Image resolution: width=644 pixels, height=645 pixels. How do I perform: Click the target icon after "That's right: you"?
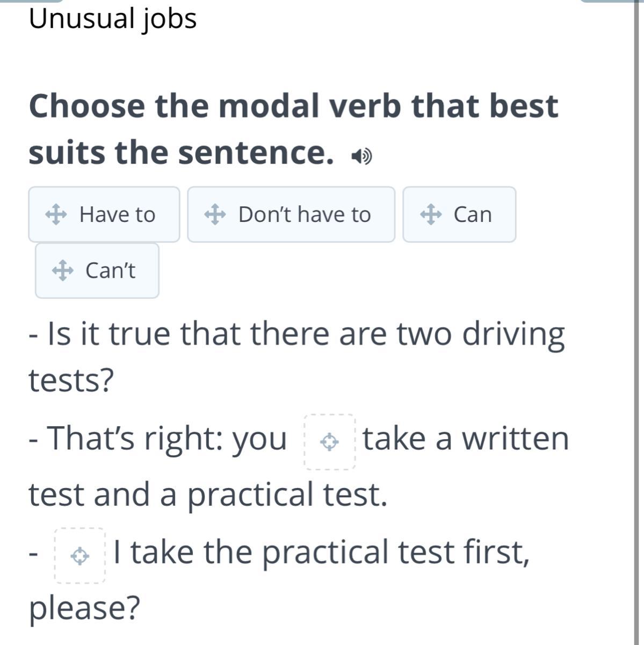329,442
